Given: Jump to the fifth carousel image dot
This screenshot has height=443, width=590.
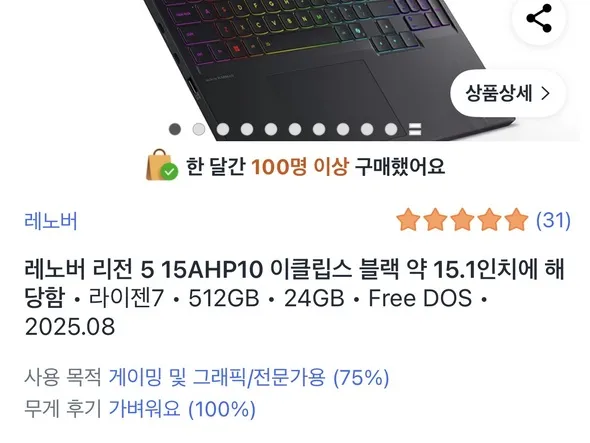Looking at the screenshot, I should (271, 129).
